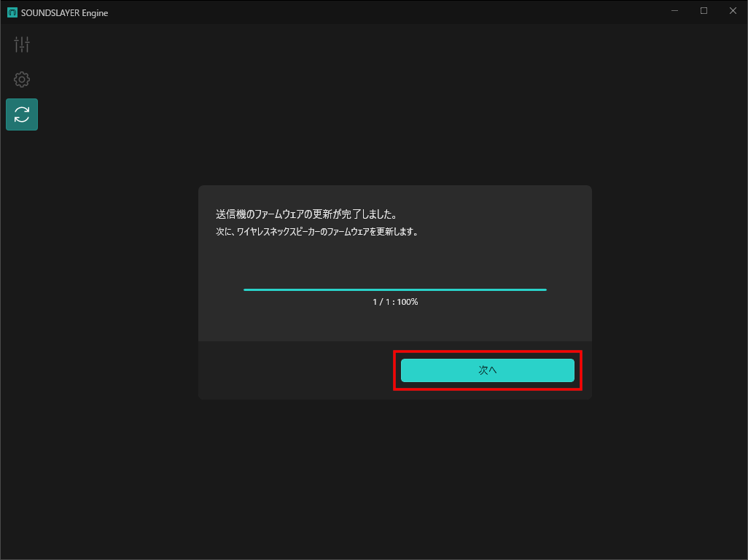The width and height of the screenshot is (748, 560).
Task: Click the "1 / 1 : 100%" progress label
Action: pyautogui.click(x=394, y=302)
